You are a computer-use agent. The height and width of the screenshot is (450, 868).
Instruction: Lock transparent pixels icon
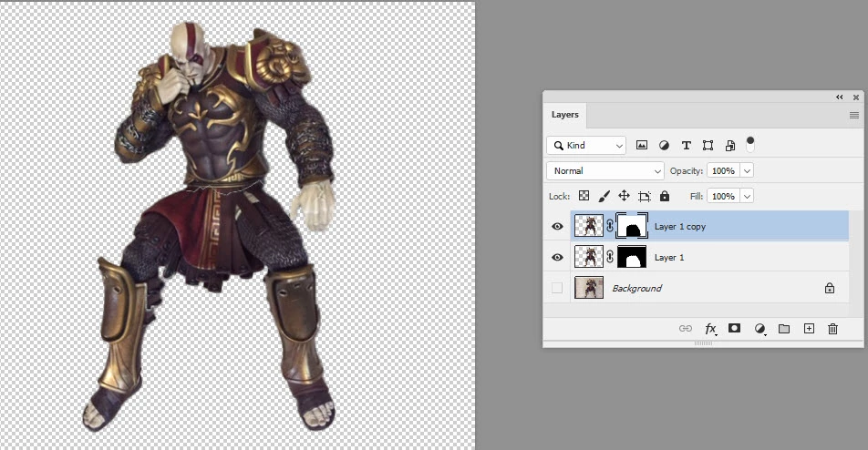point(584,196)
